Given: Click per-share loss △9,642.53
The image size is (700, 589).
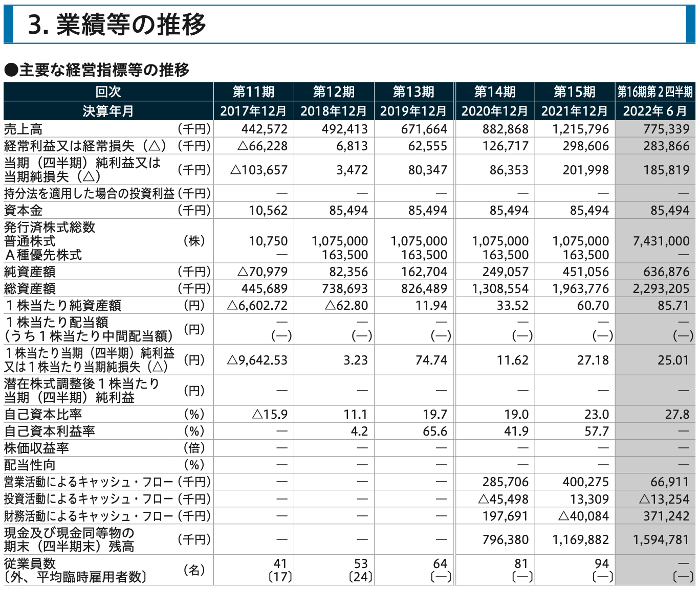Looking at the screenshot, I should [x=257, y=360].
